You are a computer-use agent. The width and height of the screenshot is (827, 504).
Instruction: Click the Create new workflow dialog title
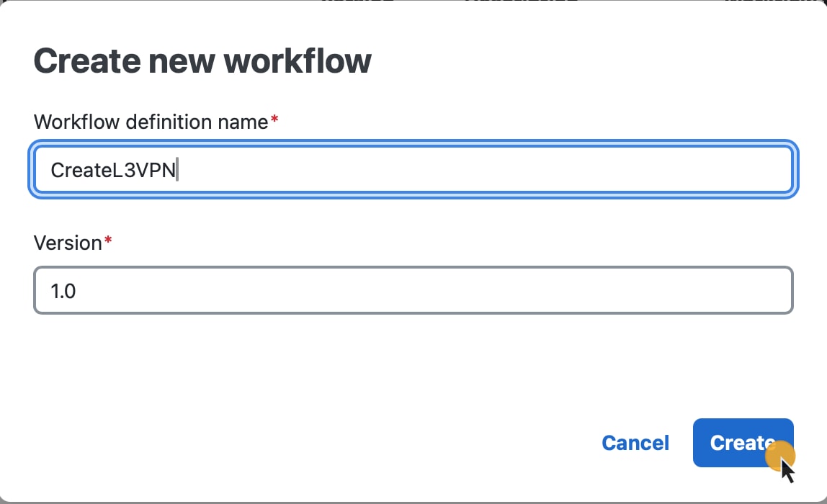coord(202,60)
